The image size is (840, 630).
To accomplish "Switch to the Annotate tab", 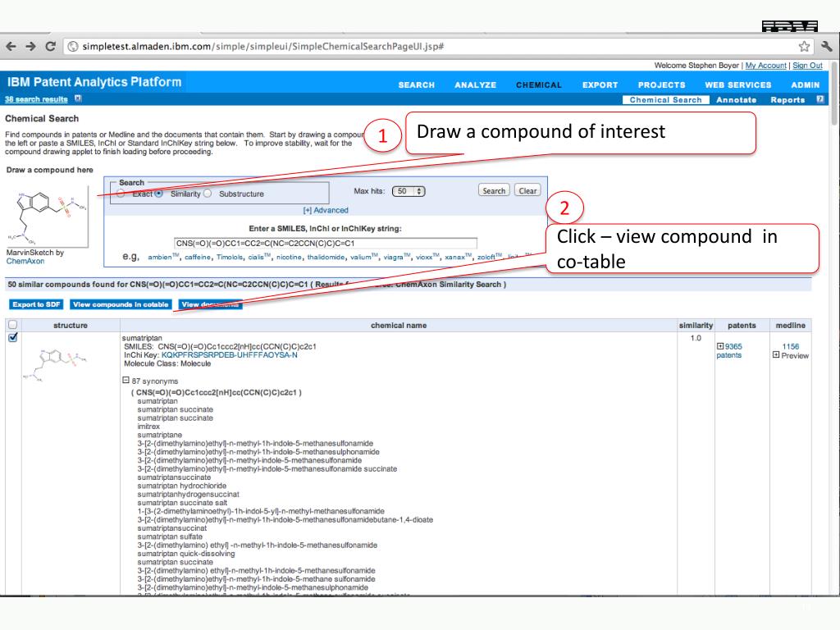I will (x=736, y=99).
